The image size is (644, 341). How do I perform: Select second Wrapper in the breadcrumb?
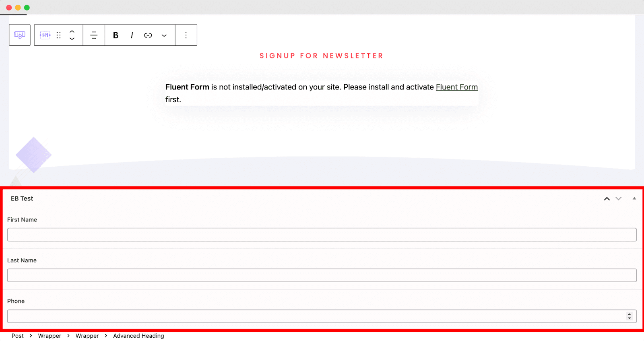pyautogui.click(x=87, y=336)
